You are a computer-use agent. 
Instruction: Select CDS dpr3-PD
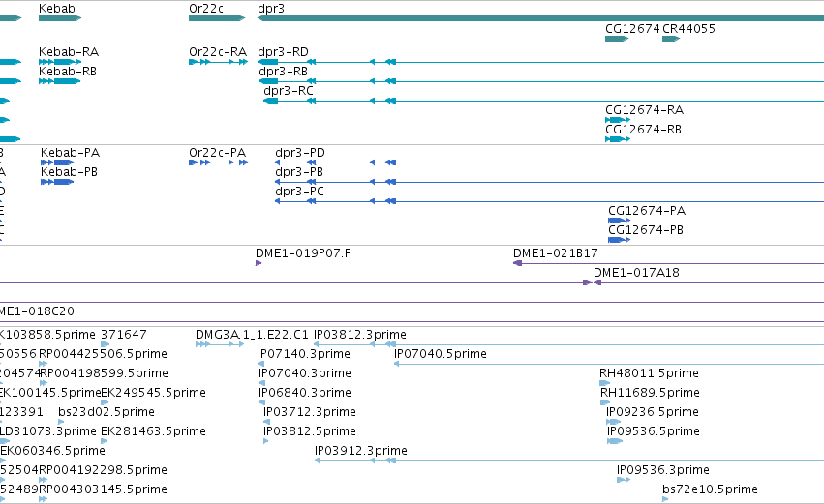point(550,163)
